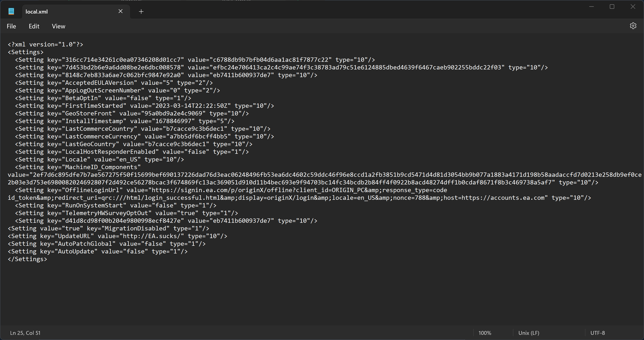Open the Edit menu

point(34,26)
